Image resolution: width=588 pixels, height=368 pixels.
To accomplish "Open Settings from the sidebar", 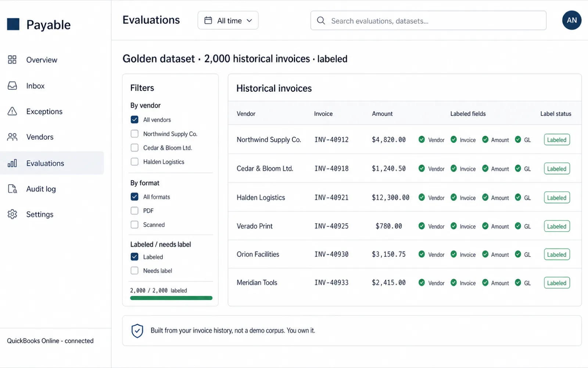I will (x=52, y=214).
